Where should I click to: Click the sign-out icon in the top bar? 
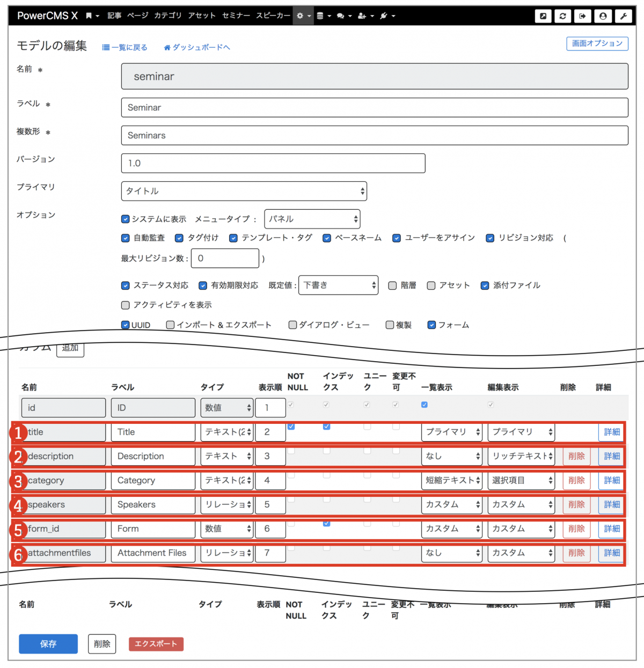point(582,16)
